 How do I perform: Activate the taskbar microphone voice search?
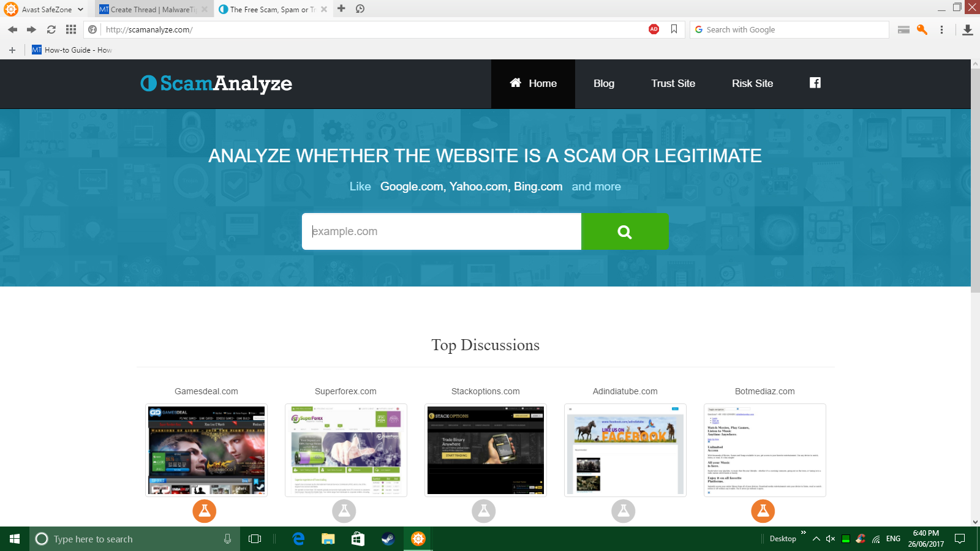coord(227,539)
